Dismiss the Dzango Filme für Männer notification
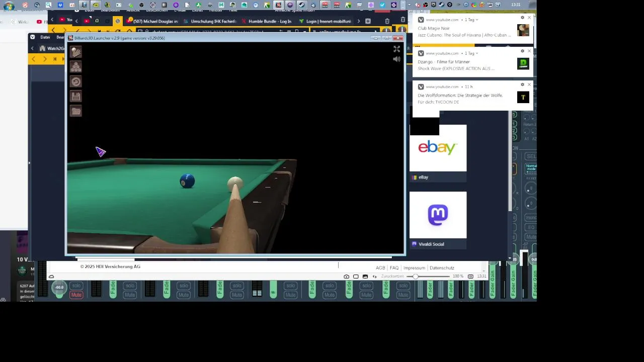 click(x=529, y=51)
